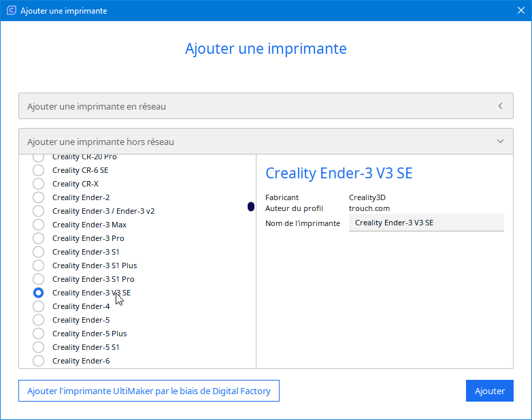Close the Ajouter une imprimante dialog
Screen dimensions: 532x420
[x=521, y=10]
